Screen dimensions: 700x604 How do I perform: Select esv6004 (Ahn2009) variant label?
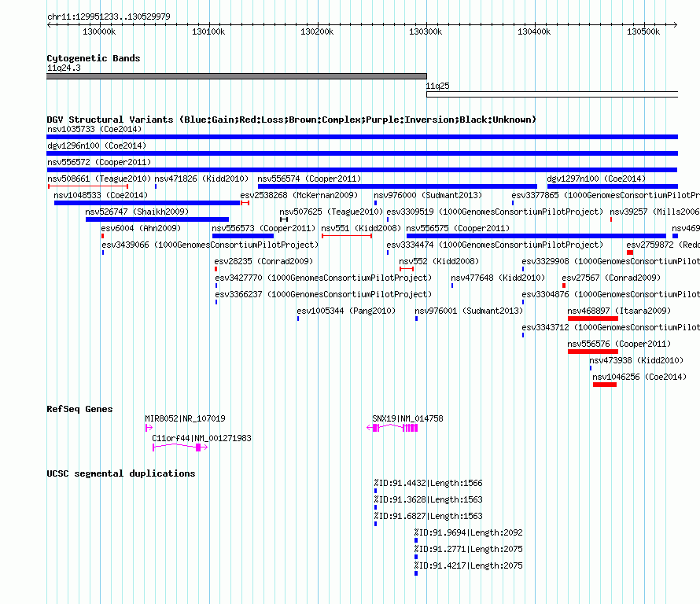point(141,229)
